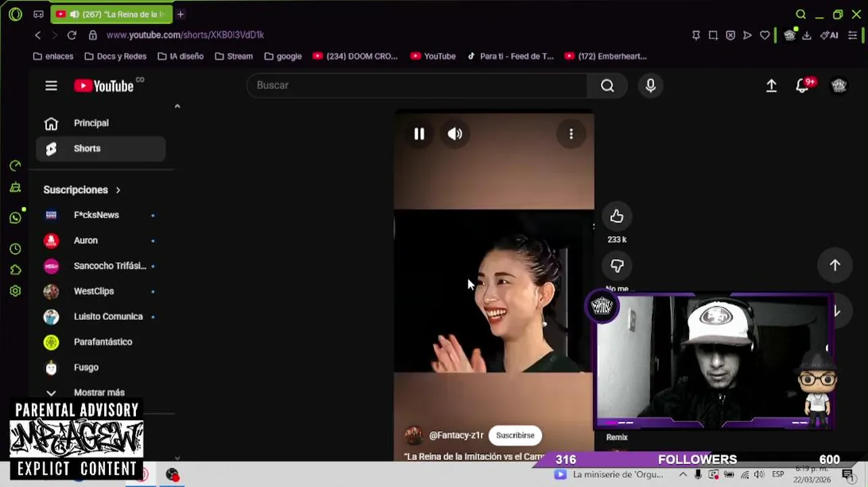Viewport: 868px width, 487px height.
Task: Show hidden tray icons chevron
Action: click(683, 474)
